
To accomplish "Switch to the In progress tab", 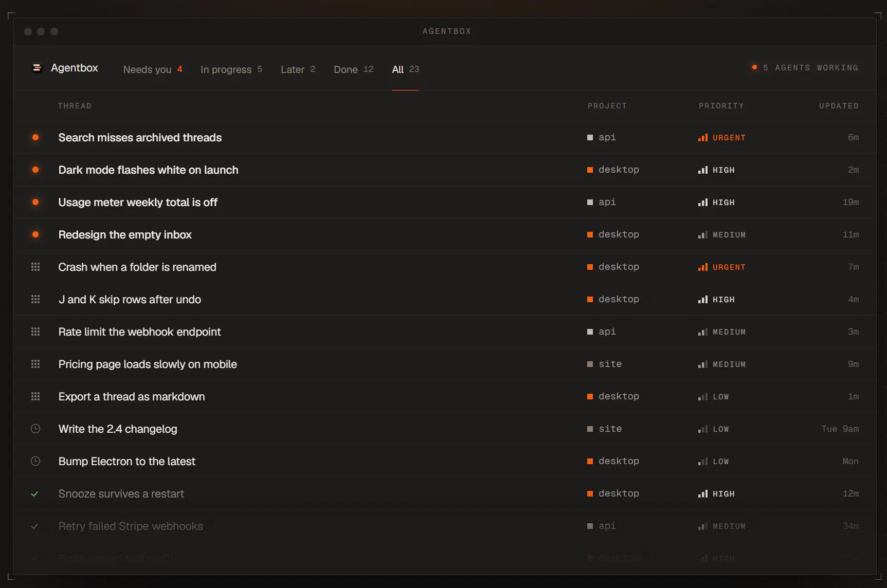I will pos(231,69).
